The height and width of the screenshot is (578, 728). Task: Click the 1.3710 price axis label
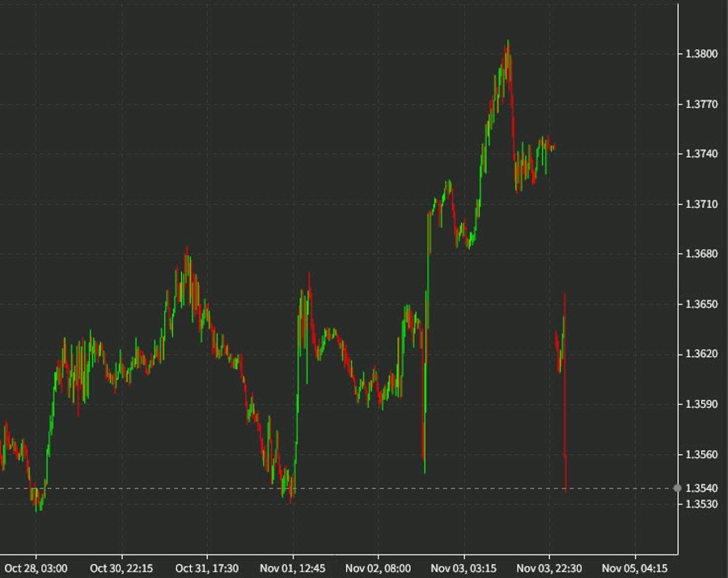click(x=700, y=204)
